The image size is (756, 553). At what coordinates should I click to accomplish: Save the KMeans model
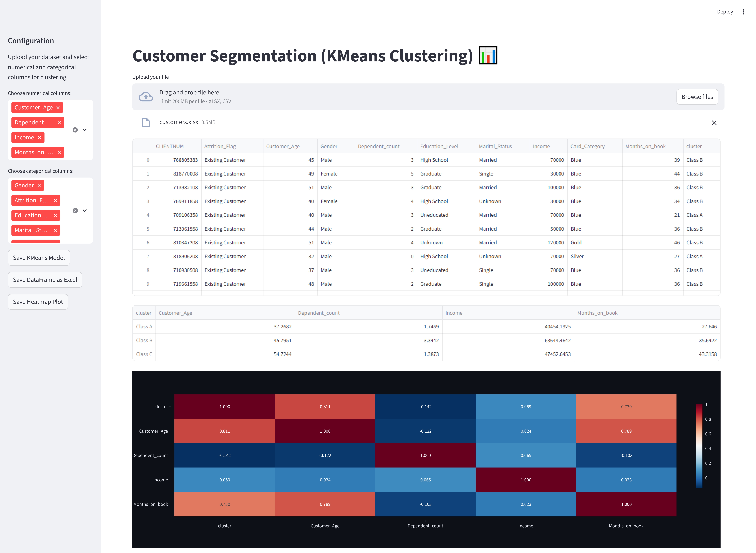(x=39, y=258)
